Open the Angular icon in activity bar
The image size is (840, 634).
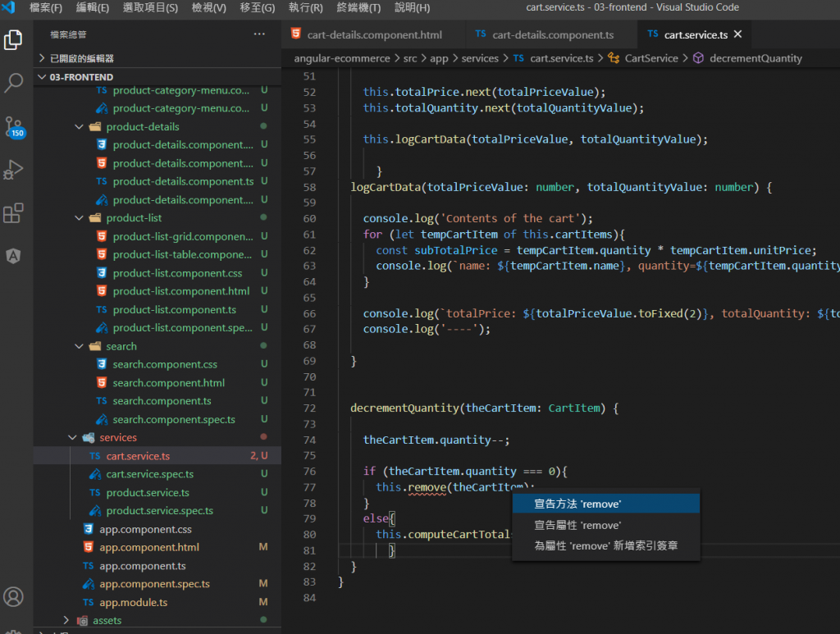(x=13, y=256)
